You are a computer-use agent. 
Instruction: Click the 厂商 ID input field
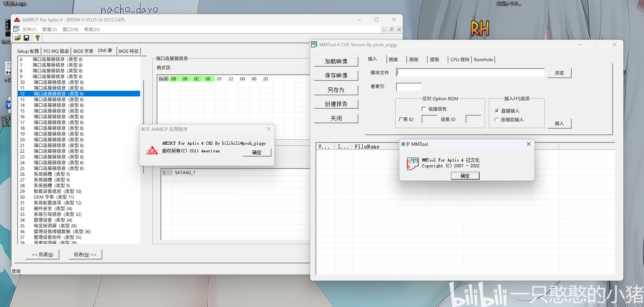[429, 119]
